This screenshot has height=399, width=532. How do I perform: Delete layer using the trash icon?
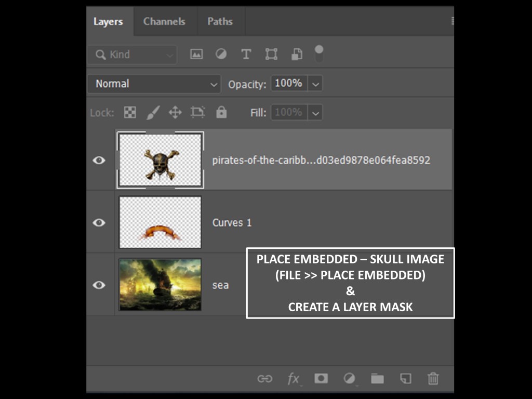(433, 379)
